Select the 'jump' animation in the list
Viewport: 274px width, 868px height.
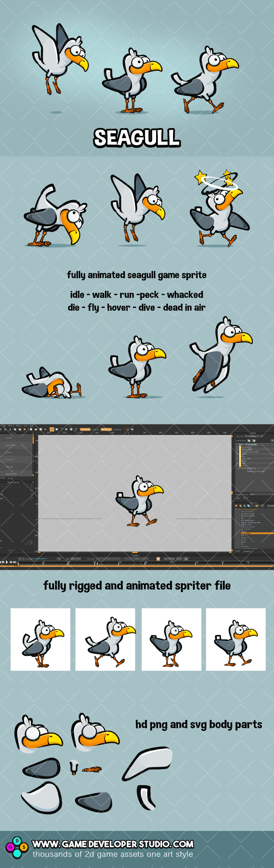tap(243, 542)
